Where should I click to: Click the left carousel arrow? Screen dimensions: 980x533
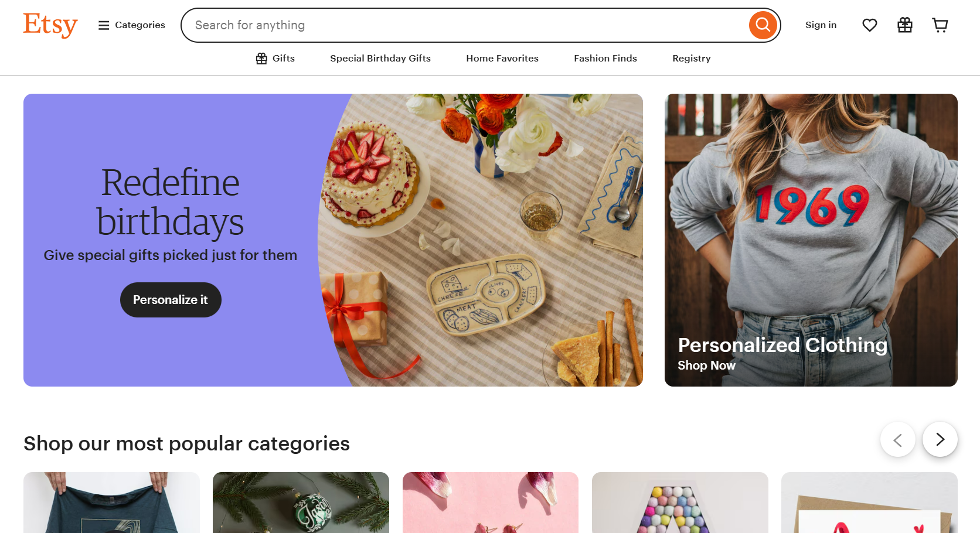point(898,439)
